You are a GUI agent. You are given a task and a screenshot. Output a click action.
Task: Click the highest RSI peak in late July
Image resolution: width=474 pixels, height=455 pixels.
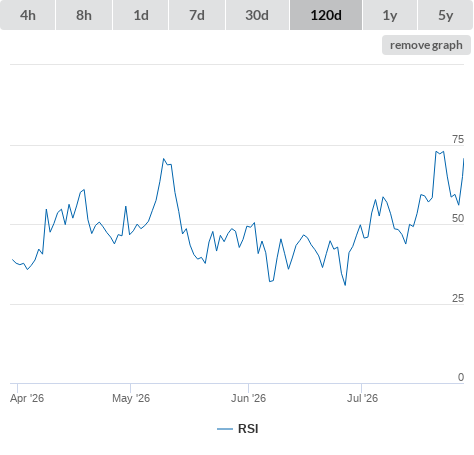[436, 152]
